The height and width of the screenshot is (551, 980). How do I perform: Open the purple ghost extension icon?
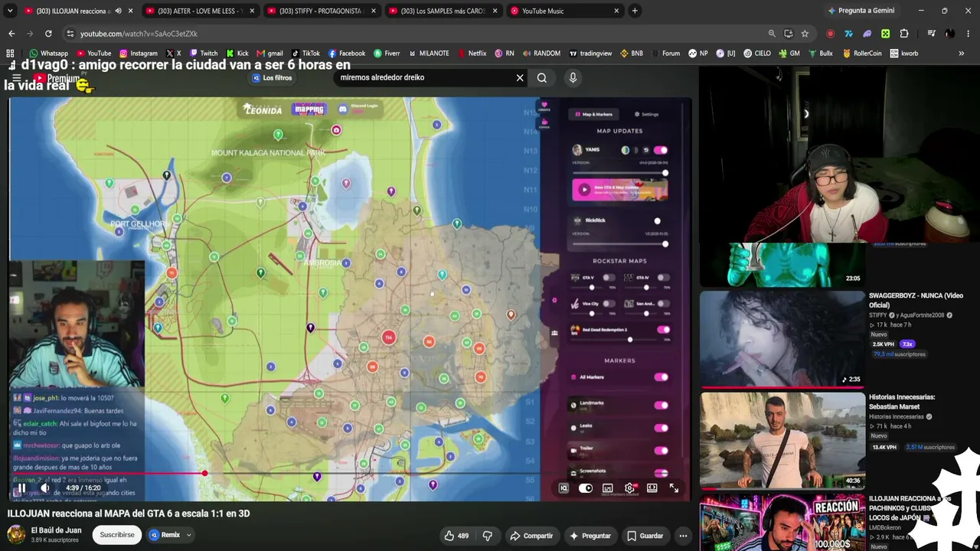click(x=867, y=34)
